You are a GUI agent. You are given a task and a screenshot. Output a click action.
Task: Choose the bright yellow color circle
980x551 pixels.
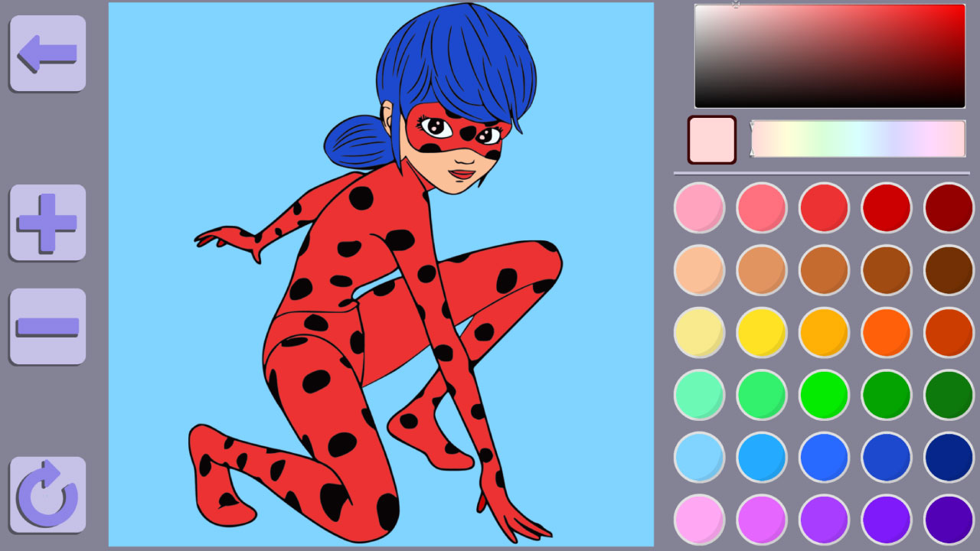tap(762, 332)
